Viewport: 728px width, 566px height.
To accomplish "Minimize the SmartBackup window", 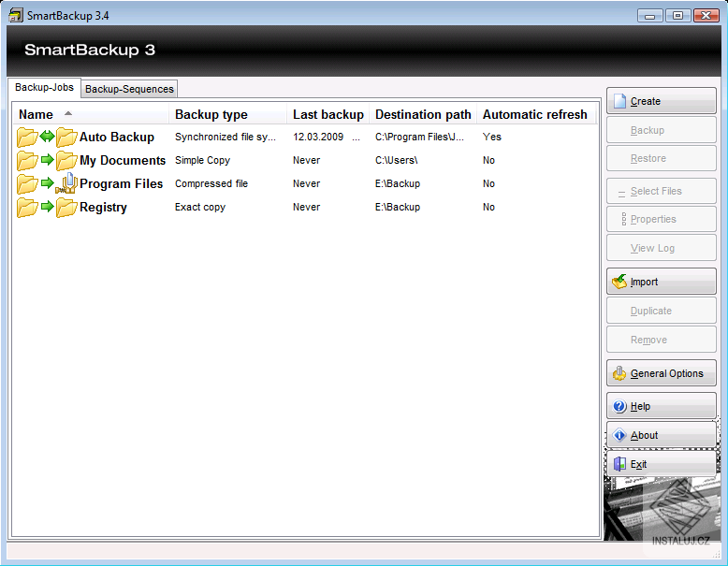I will (x=649, y=16).
